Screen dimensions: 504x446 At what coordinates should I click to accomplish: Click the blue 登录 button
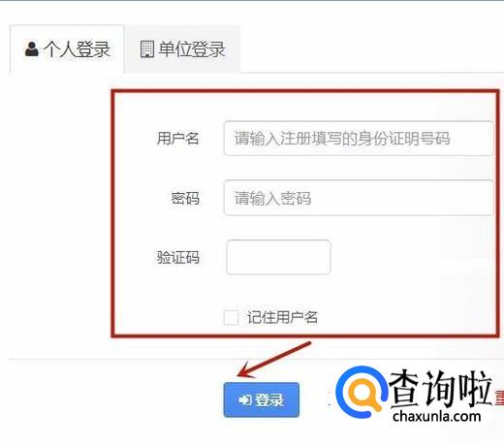pyautogui.click(x=262, y=399)
